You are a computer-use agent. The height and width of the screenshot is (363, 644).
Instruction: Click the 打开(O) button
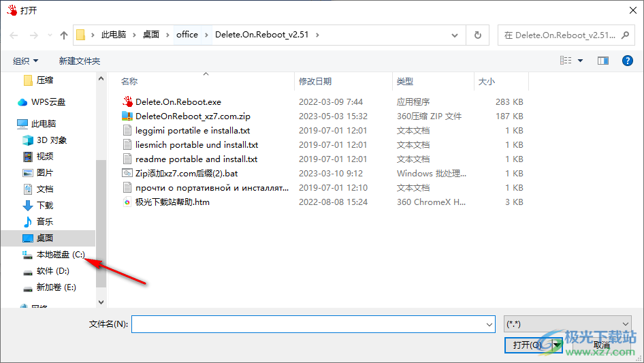click(x=528, y=345)
